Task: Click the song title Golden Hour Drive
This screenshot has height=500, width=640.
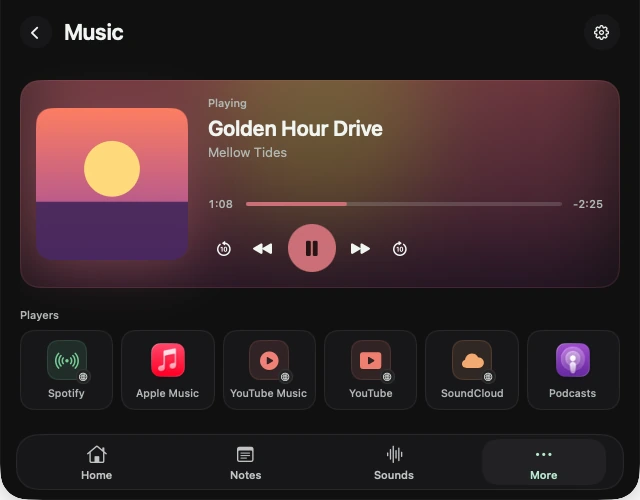Action: [x=295, y=129]
